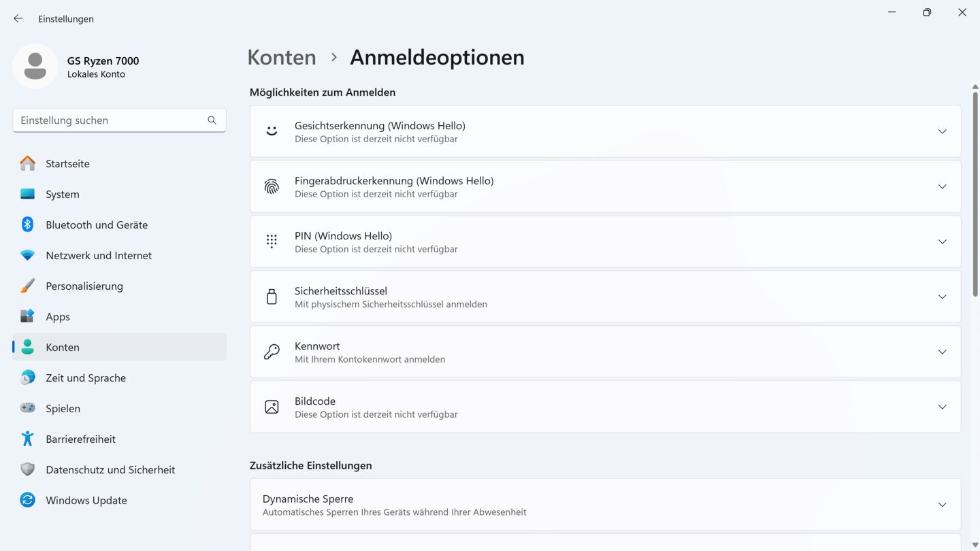The height and width of the screenshot is (551, 980).
Task: Click the Barrierefreiheit accessibility icon
Action: click(x=27, y=439)
